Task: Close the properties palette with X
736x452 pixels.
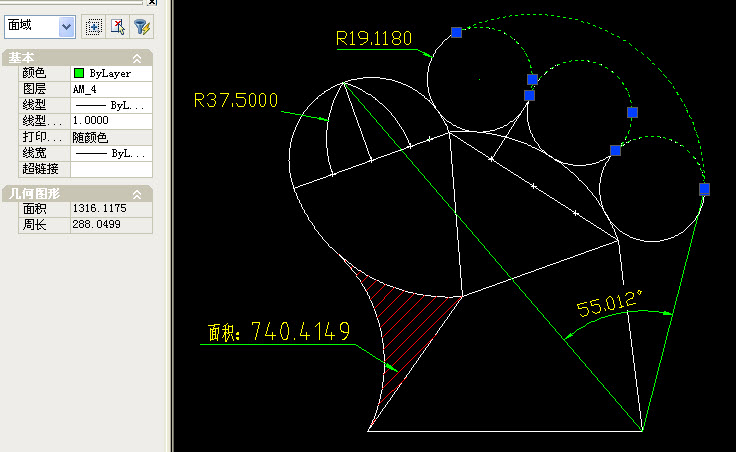Action: (x=152, y=2)
